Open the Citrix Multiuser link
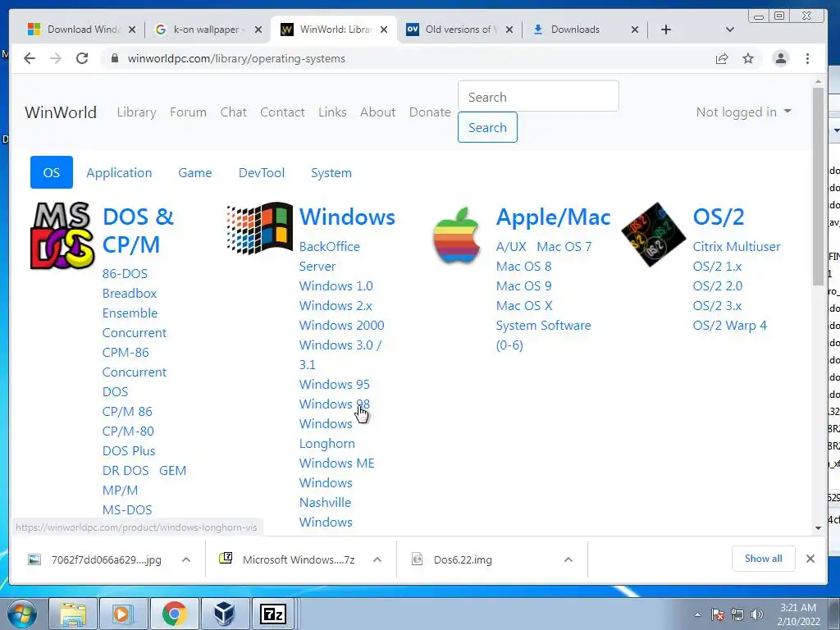The width and height of the screenshot is (840, 630). pyautogui.click(x=737, y=246)
